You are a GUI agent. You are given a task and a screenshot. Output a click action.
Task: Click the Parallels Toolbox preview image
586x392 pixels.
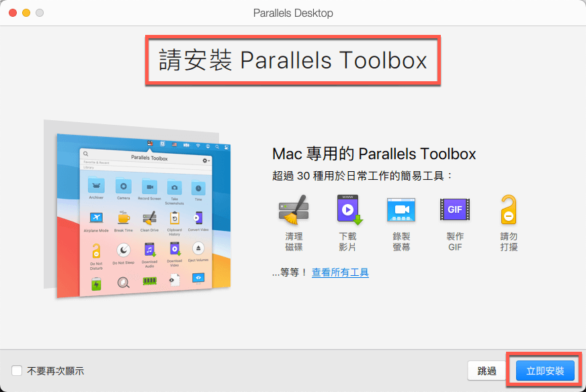pos(137,210)
